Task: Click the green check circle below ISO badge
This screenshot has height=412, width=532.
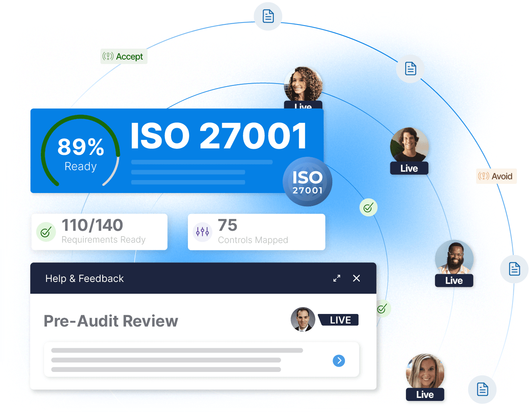Action: coord(368,208)
